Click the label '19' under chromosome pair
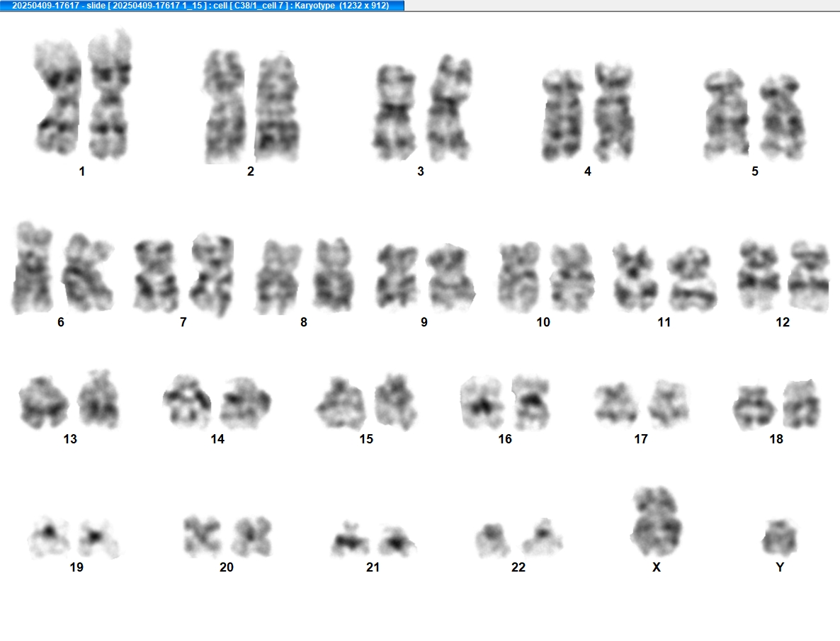This screenshot has height=641, width=840. pos(76,567)
